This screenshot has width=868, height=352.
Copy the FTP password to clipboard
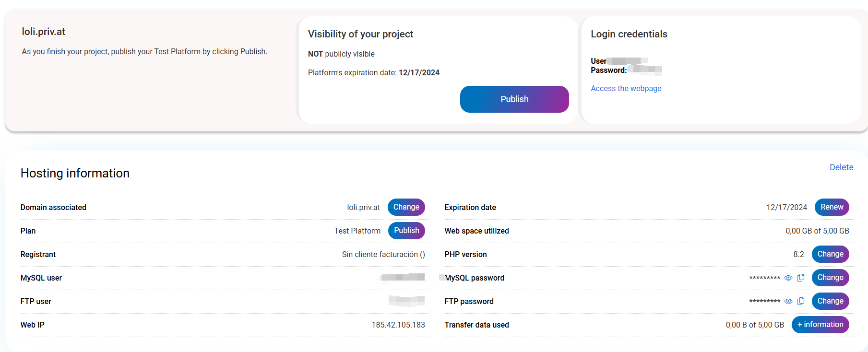coord(801,301)
